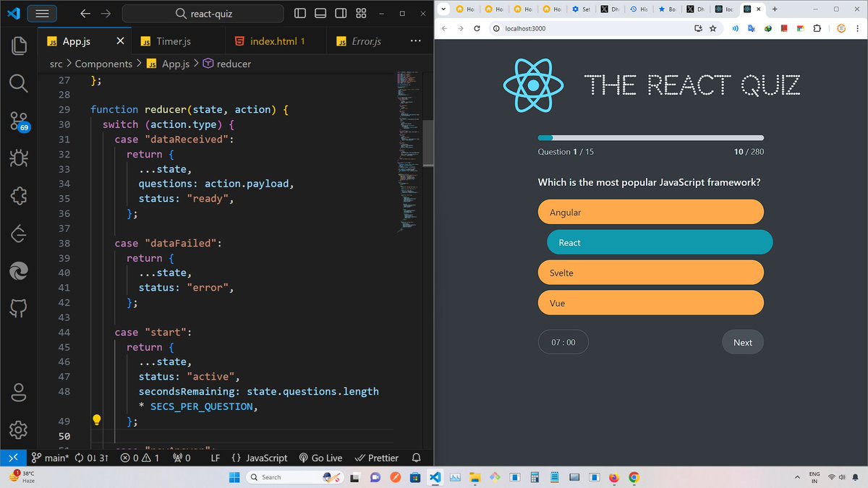The width and height of the screenshot is (868, 488).
Task: Bookmark this page with the star icon
Action: (713, 28)
